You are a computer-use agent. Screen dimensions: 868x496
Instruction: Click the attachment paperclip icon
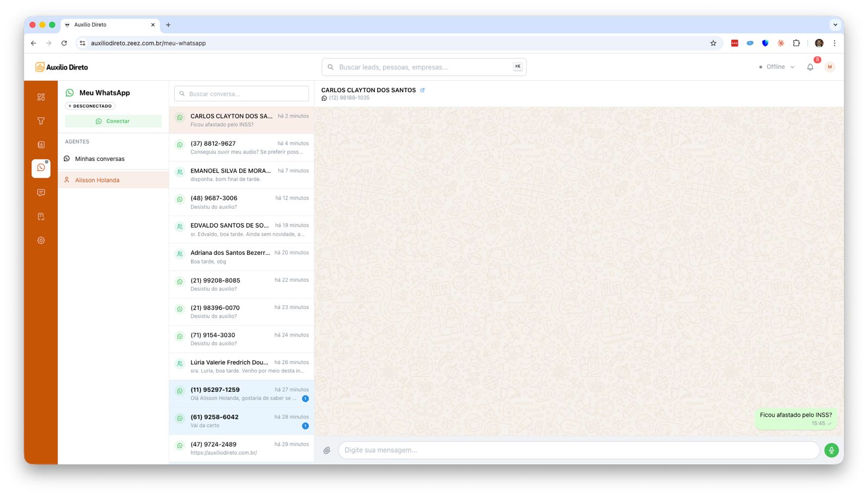pos(327,450)
